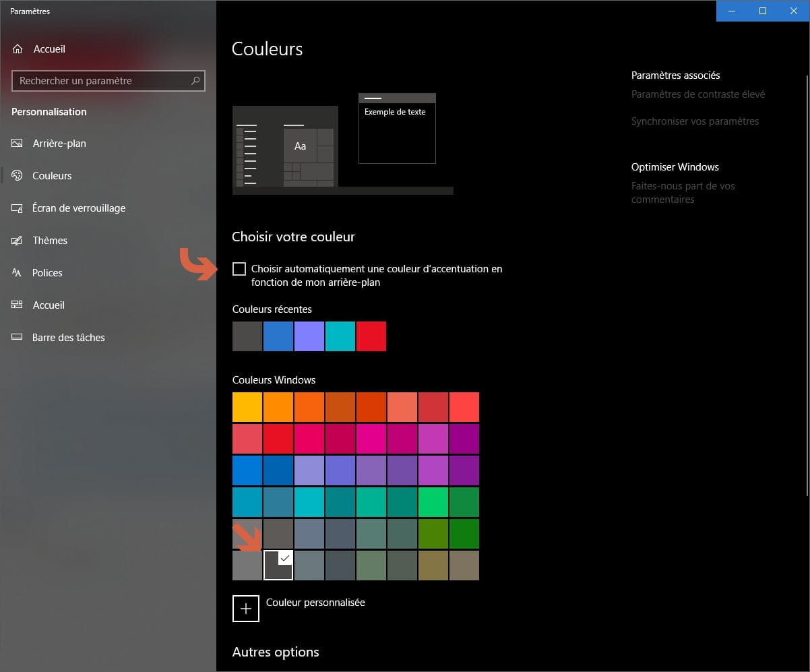The image size is (810, 672).
Task: Select the yellow swatch in Couleurs Windows
Action: point(247,407)
